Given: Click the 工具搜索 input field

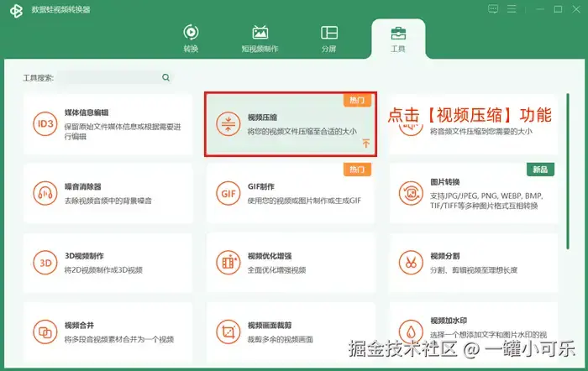Looking at the screenshot, I should click(108, 77).
